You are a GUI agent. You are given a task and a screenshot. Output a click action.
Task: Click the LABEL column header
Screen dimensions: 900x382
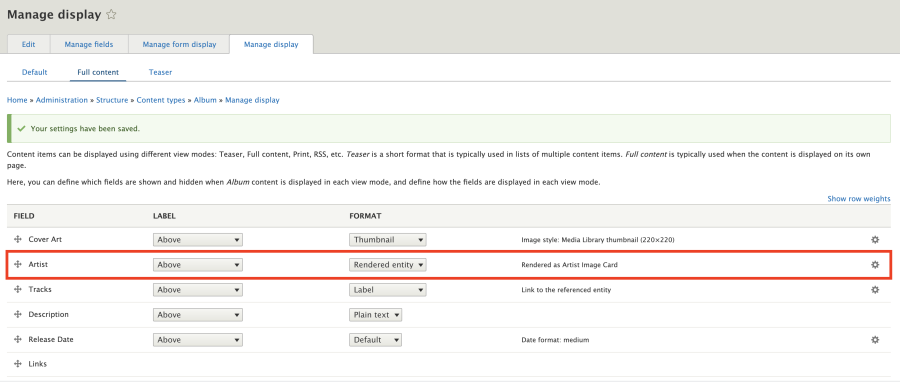(x=164, y=216)
